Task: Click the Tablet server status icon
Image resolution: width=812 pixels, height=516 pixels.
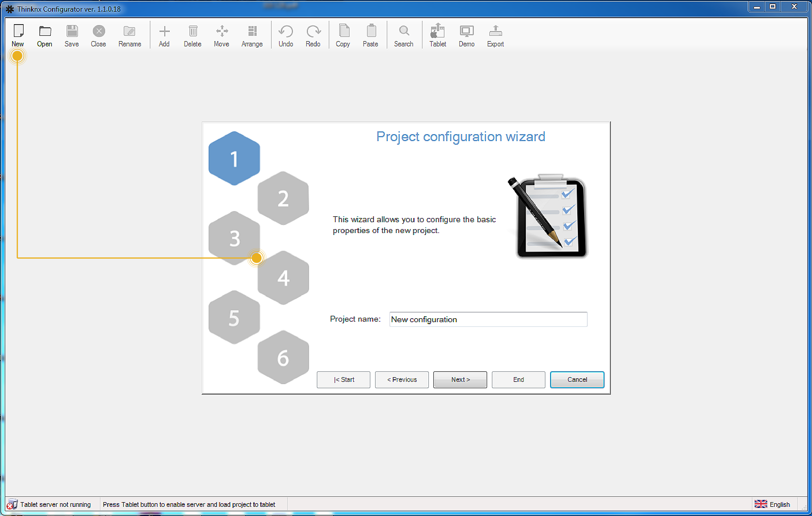Action: tap(12, 504)
